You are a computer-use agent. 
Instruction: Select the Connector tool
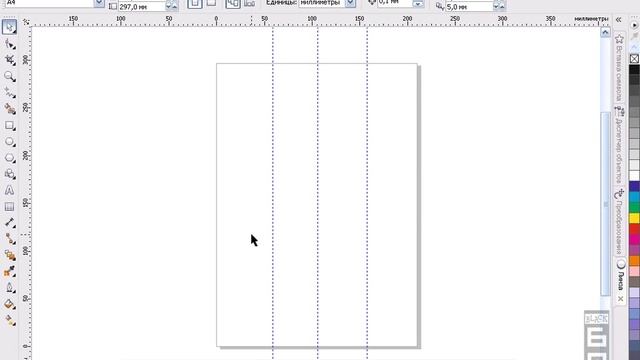9,239
